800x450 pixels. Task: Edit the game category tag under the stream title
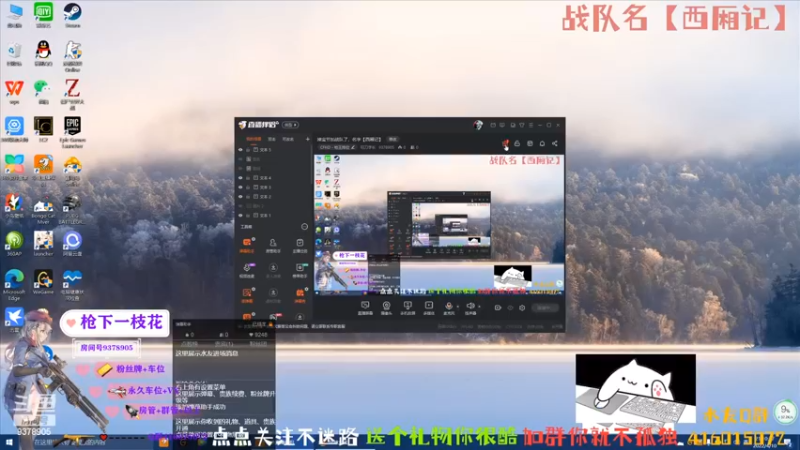[337, 147]
